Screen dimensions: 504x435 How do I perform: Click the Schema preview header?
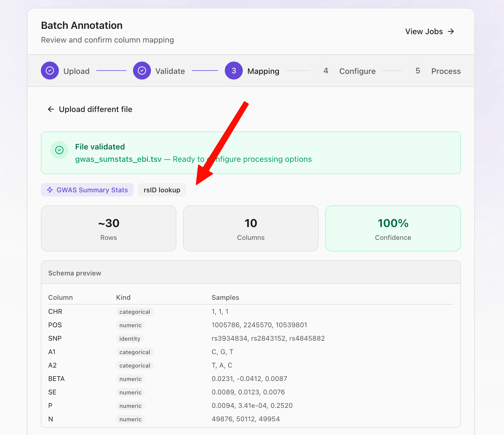click(251, 272)
